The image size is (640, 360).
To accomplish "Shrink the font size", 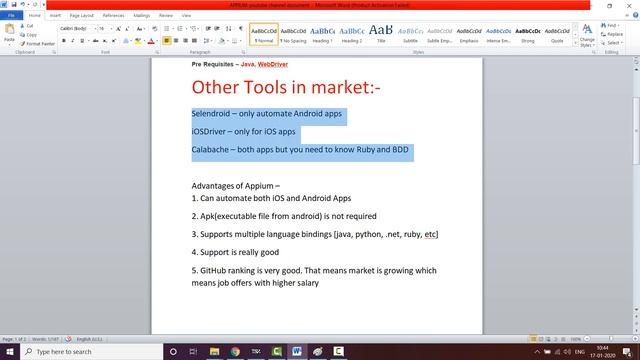I will click(127, 29).
